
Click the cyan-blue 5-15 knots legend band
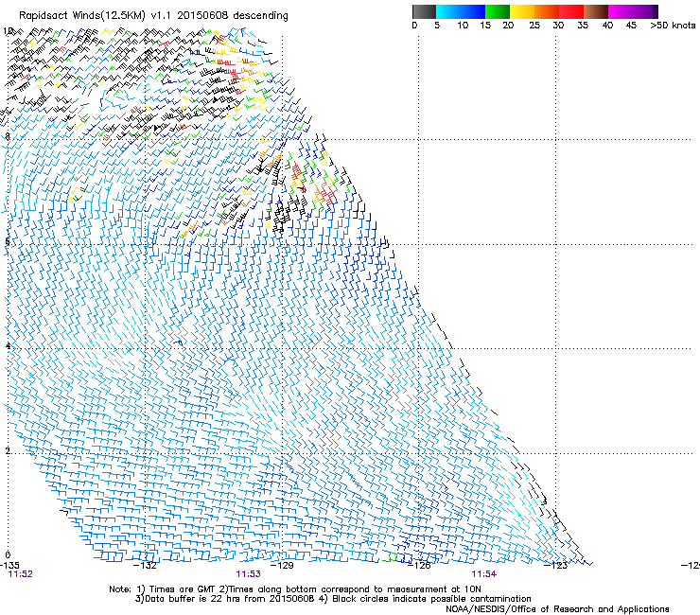(461, 11)
